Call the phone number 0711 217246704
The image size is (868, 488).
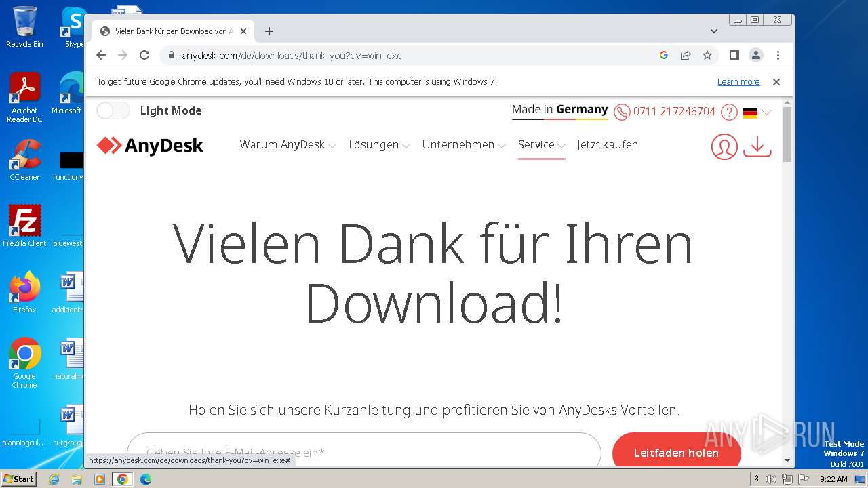pos(674,112)
